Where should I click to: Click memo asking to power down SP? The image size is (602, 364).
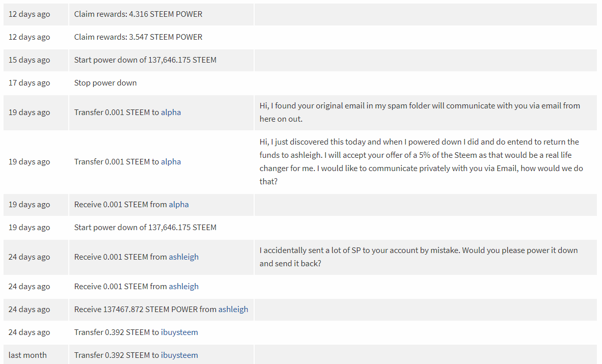click(x=419, y=257)
